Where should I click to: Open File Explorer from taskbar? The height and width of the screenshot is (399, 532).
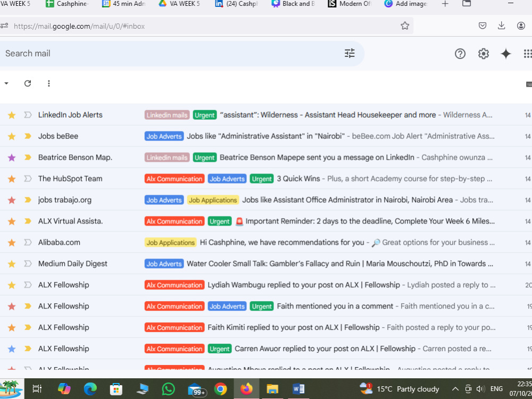pos(272,389)
